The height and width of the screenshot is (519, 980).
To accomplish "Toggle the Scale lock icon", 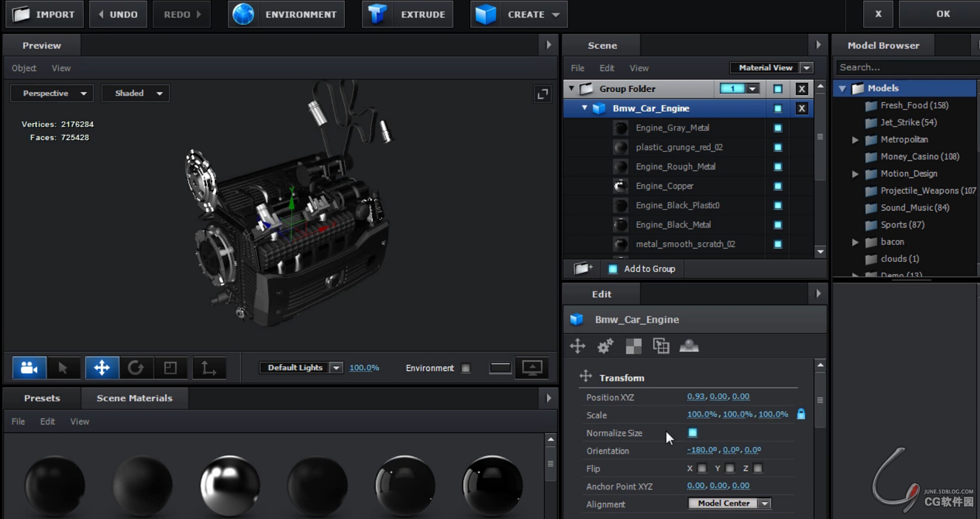I will (x=801, y=414).
